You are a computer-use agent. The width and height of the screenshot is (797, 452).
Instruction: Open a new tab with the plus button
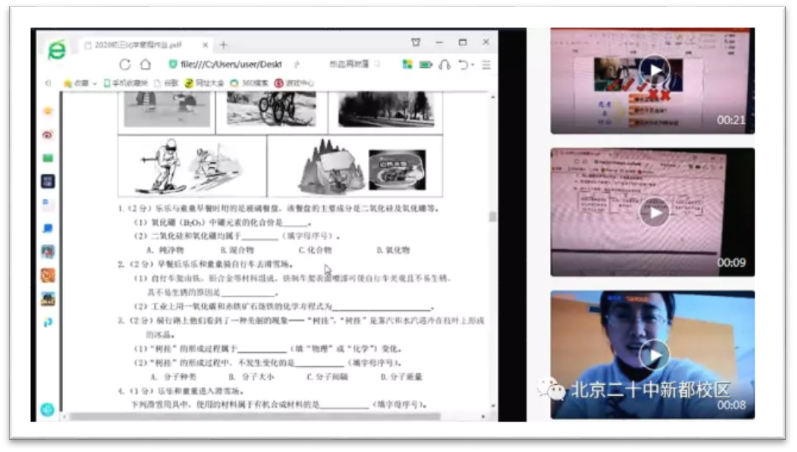coord(223,45)
